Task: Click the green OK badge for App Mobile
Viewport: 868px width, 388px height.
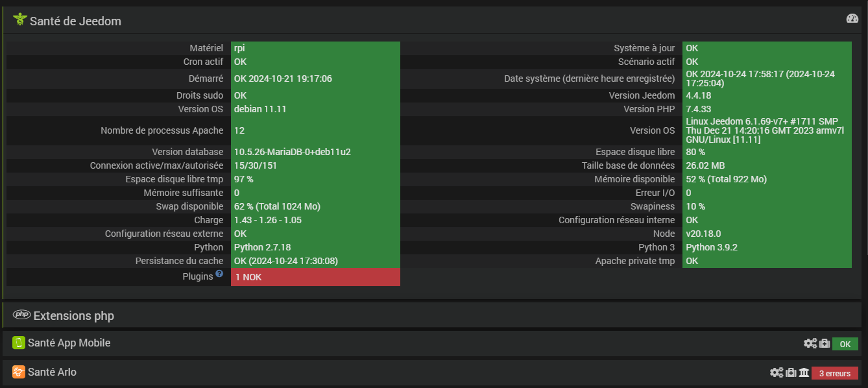Action: [x=845, y=344]
